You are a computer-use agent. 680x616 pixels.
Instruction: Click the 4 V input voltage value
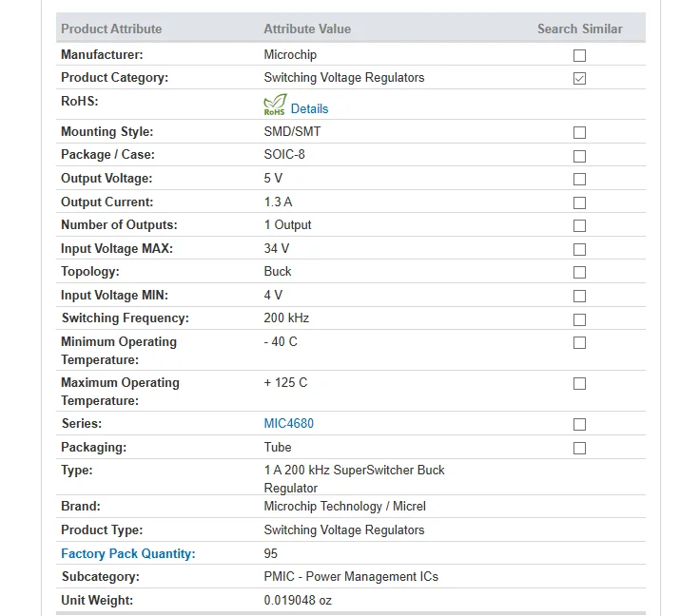coord(273,296)
